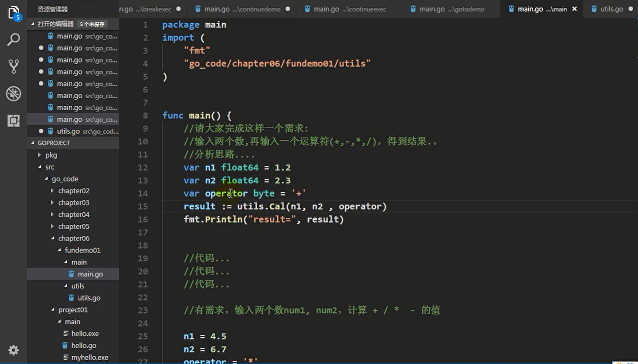Screen dimensions: 638x364
Task: Click line number 15 in gutter
Action: 143,206
